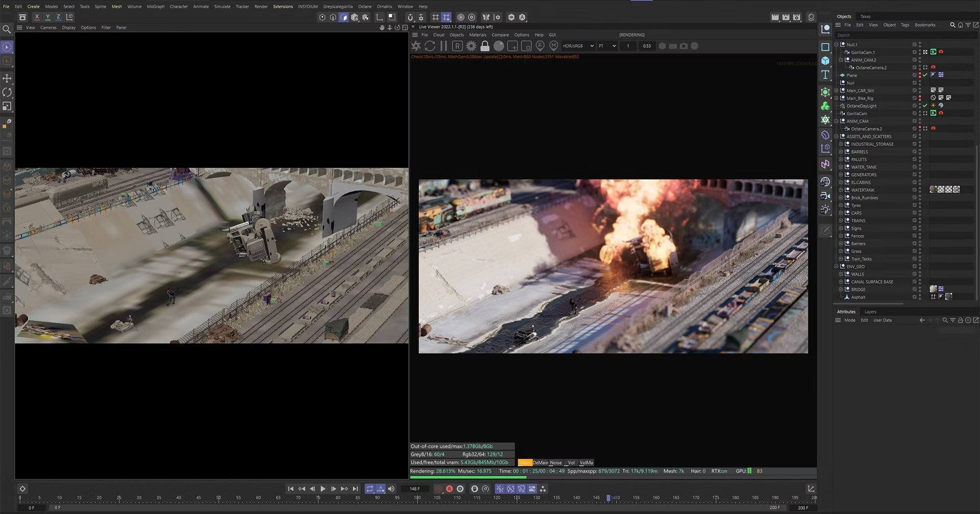Viewport: 980px width, 514px height.
Task: Select the DeMain render pass button
Action: [x=541, y=462]
